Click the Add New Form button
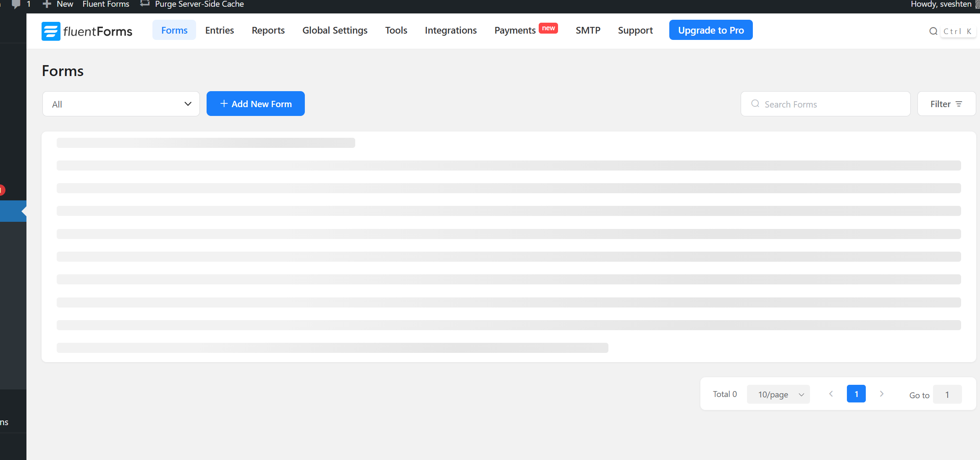The height and width of the screenshot is (460, 980). pos(255,104)
